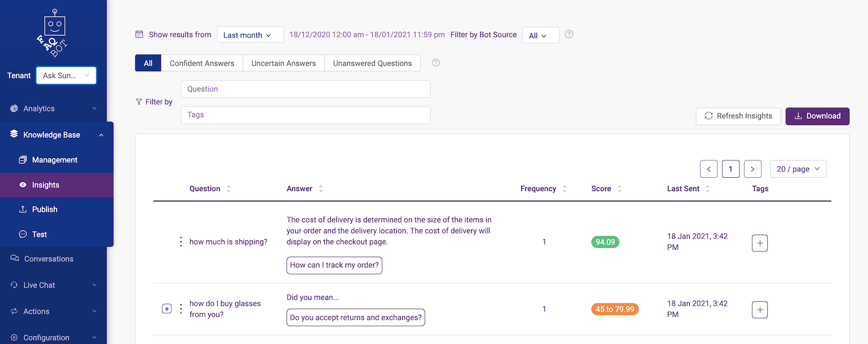This screenshot has height=344, width=868.
Task: Open Publish in the sidebar
Action: [x=57, y=210]
